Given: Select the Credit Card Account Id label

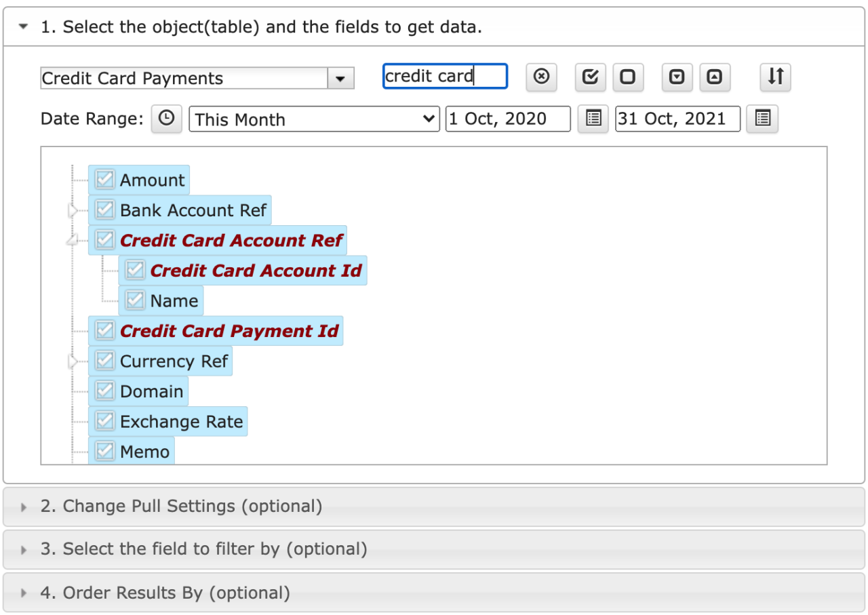Looking at the screenshot, I should click(x=256, y=271).
